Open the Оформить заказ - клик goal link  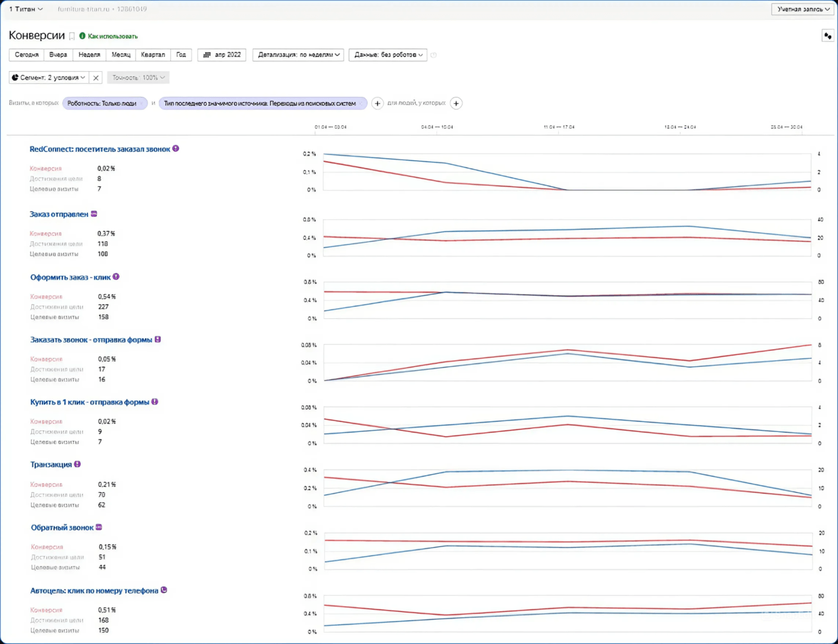(x=70, y=277)
